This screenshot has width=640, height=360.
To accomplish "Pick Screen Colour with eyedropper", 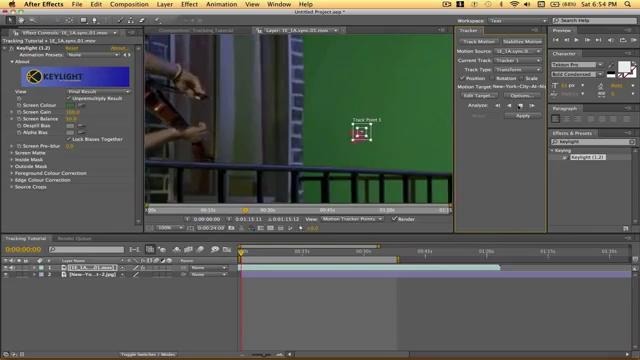I will [x=81, y=105].
